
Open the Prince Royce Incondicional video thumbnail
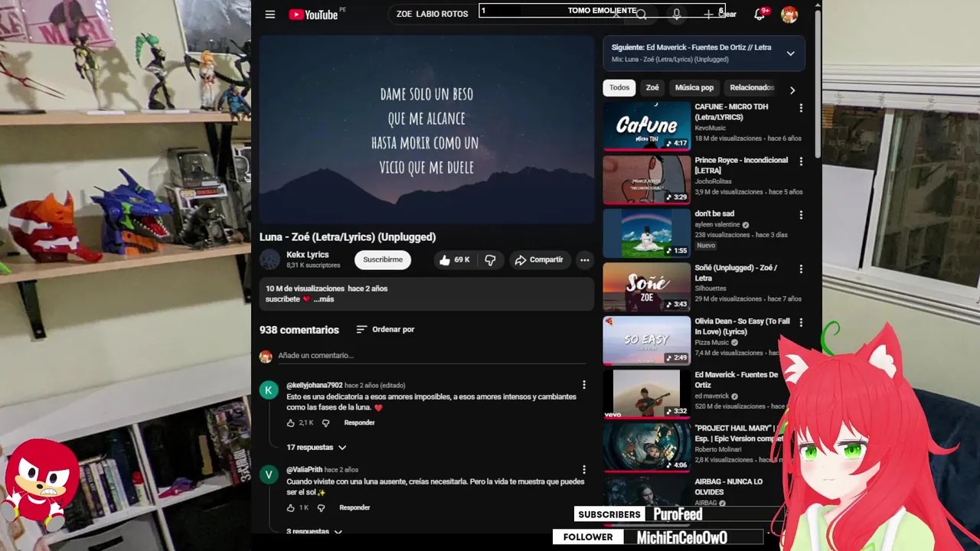coord(647,180)
